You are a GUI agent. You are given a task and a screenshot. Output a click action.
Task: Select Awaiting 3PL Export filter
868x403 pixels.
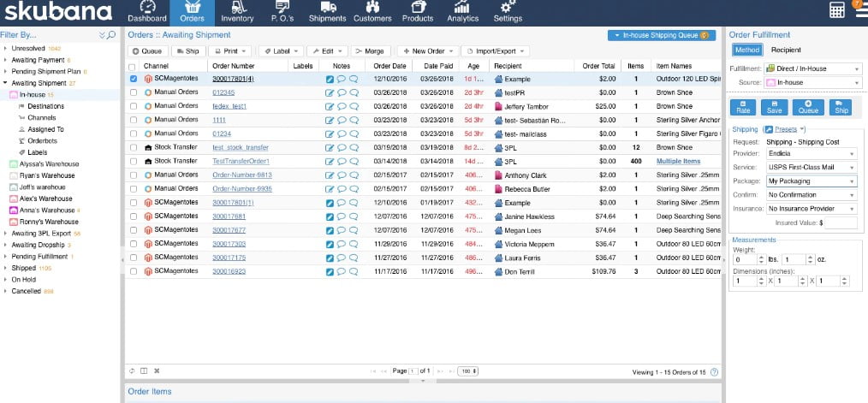42,233
